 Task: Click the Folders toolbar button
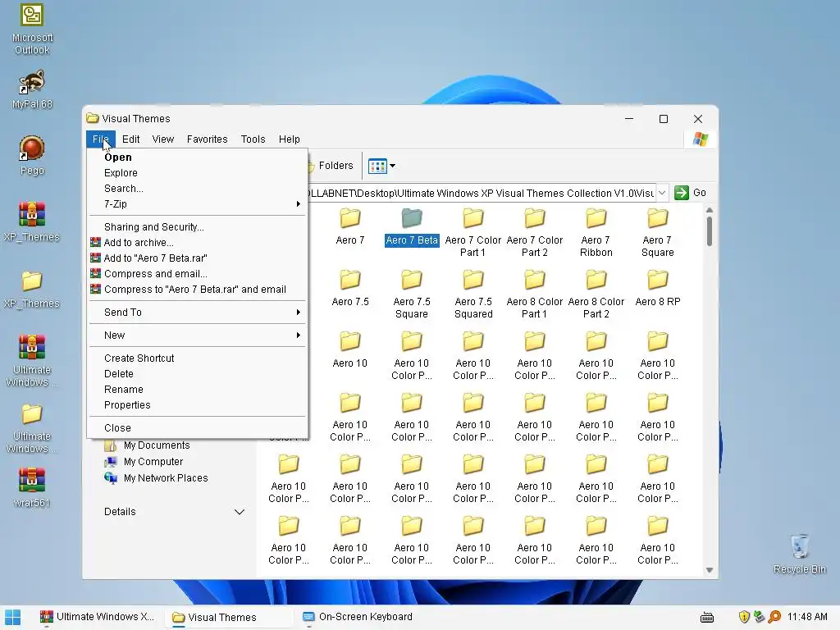(331, 166)
